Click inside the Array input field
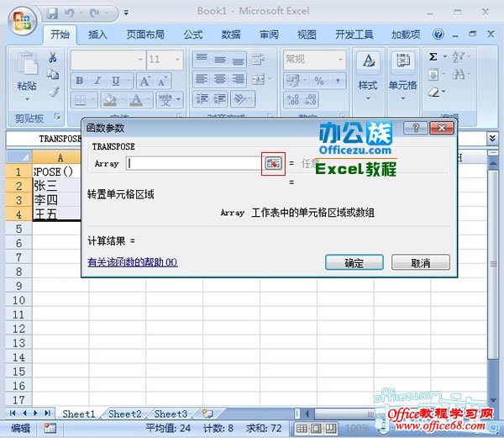Image resolution: width=504 pixels, height=438 pixels. (x=193, y=163)
